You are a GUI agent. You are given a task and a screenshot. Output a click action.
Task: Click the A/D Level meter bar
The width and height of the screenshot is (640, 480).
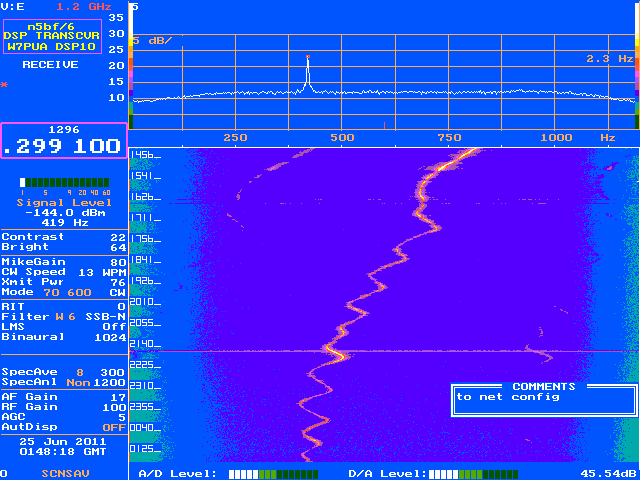(273, 474)
